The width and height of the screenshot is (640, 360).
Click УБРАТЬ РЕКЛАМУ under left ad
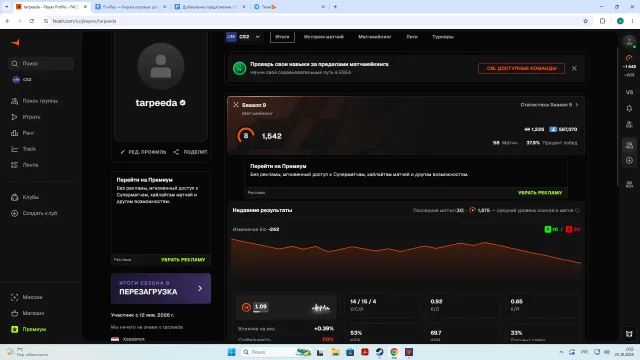(x=183, y=260)
